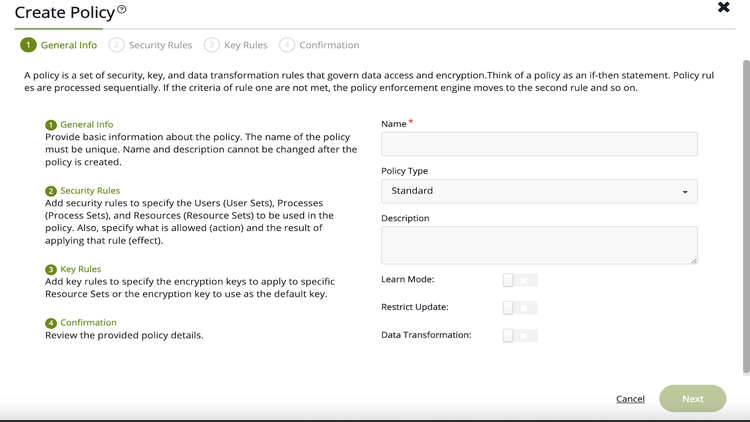Click the Policy Type dropdown caret arrow
Image resolution: width=750 pixels, height=422 pixels.
tap(685, 192)
